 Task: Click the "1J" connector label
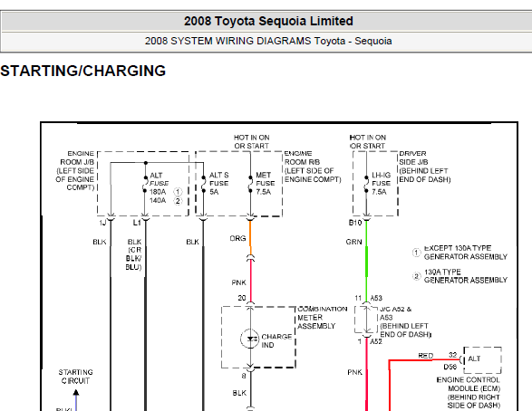tap(102, 223)
